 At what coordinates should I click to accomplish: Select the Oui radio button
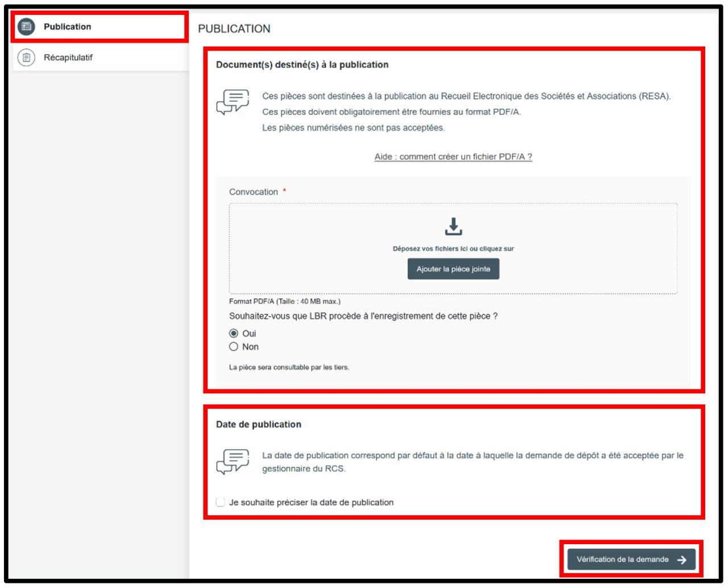click(234, 334)
